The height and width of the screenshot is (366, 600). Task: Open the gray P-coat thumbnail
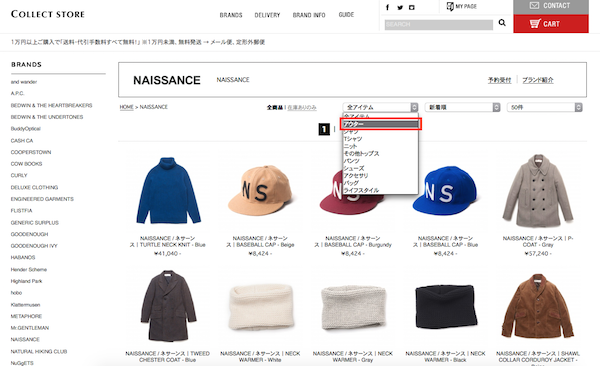pyautogui.click(x=537, y=190)
